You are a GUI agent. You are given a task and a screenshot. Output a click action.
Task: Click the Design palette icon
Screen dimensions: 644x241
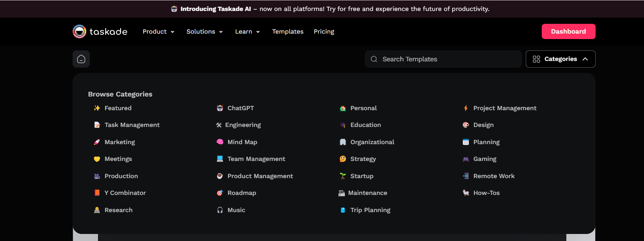point(466,125)
